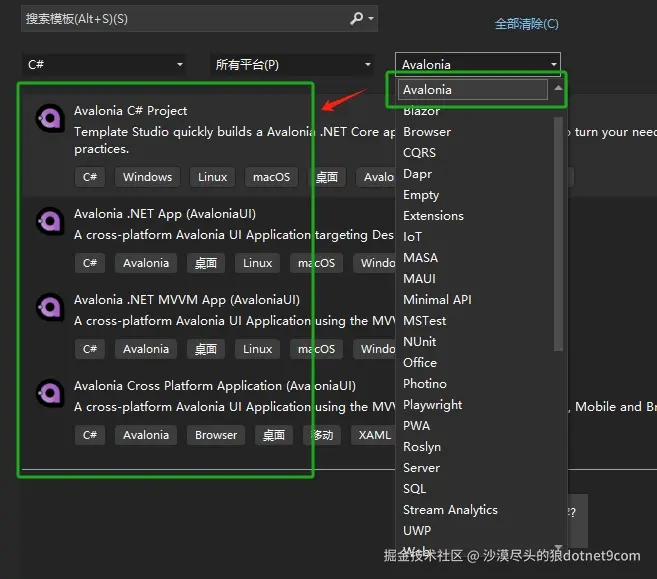Click C# tag on Cross Platform Application
This screenshot has height=579, width=657.
pos(90,435)
